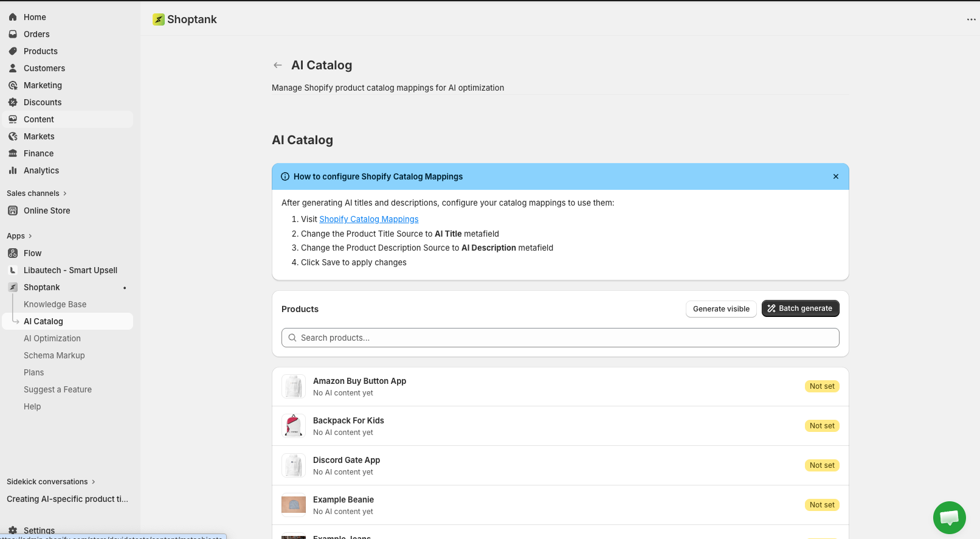The image size is (980, 539).
Task: Expand the Apps section chevron
Action: click(30, 236)
